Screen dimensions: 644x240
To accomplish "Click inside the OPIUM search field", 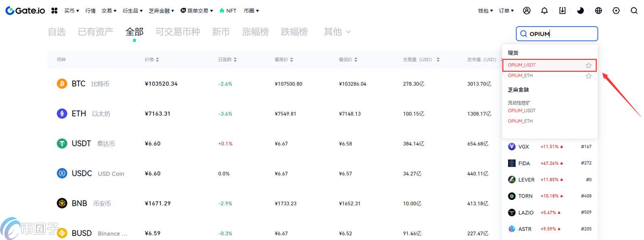I will 557,34.
